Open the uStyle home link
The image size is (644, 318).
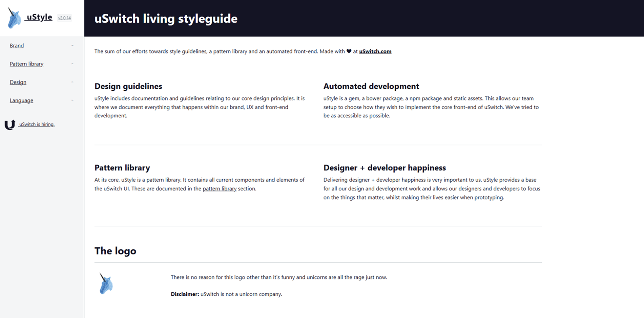(x=39, y=17)
